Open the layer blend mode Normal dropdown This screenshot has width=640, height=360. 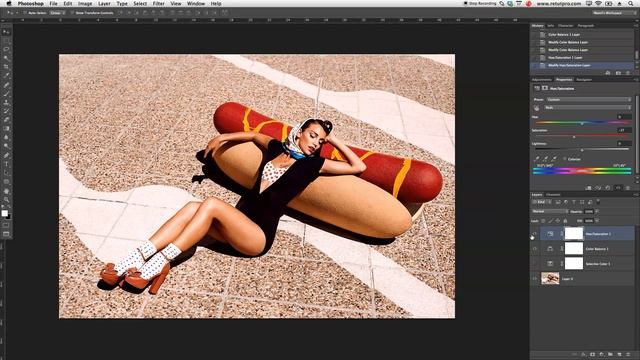point(550,211)
